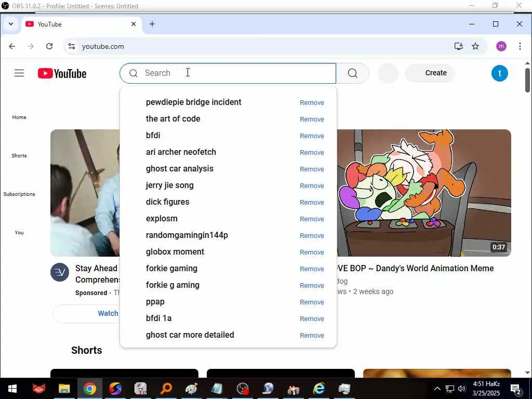Viewport: 532px width, 399px height.
Task: Bookmark this page with the star
Action: (x=475, y=46)
